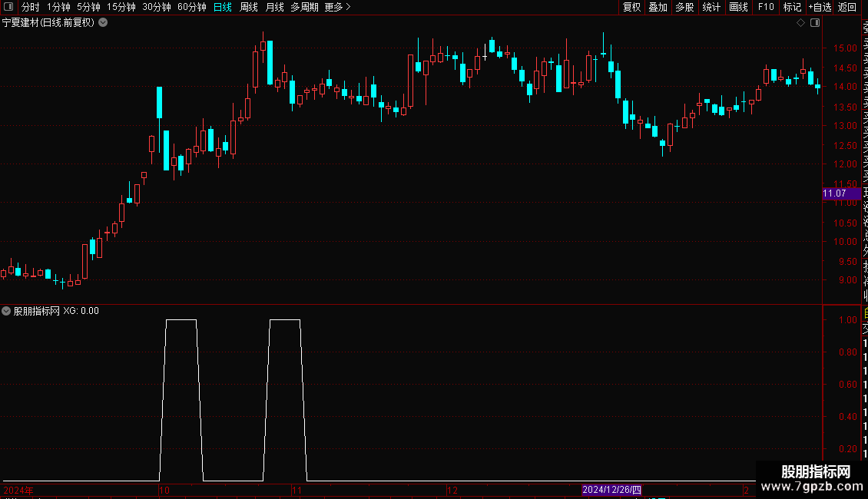Add stock via +自选 button

pyautogui.click(x=820, y=7)
